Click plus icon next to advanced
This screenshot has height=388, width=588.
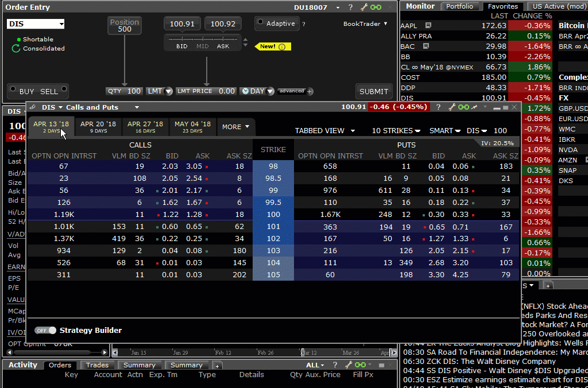(310, 91)
